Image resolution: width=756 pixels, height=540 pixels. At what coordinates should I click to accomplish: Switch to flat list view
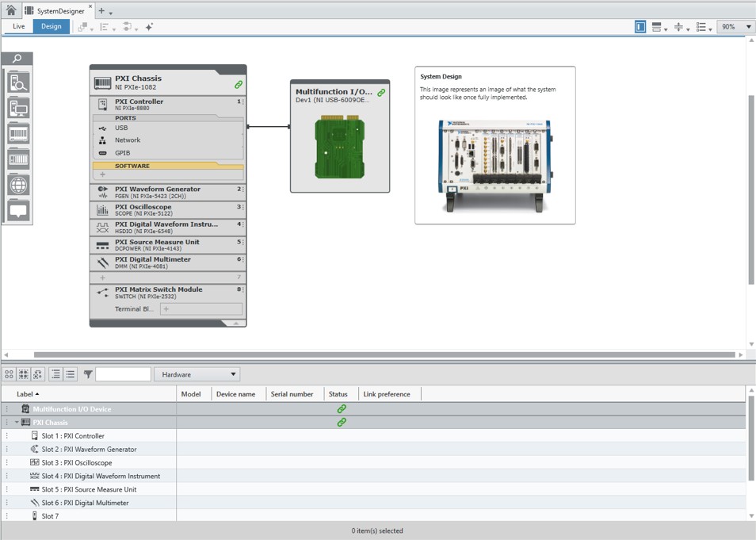click(x=71, y=374)
